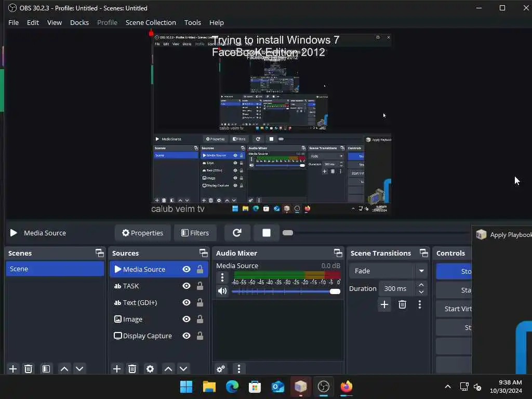The width and height of the screenshot is (532, 399).
Task: Move scene down with arrow
Action: click(x=79, y=369)
